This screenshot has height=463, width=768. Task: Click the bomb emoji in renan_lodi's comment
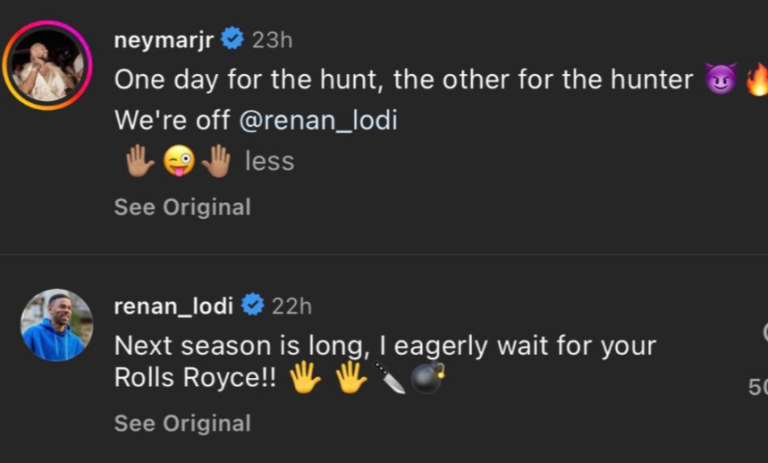click(x=427, y=378)
